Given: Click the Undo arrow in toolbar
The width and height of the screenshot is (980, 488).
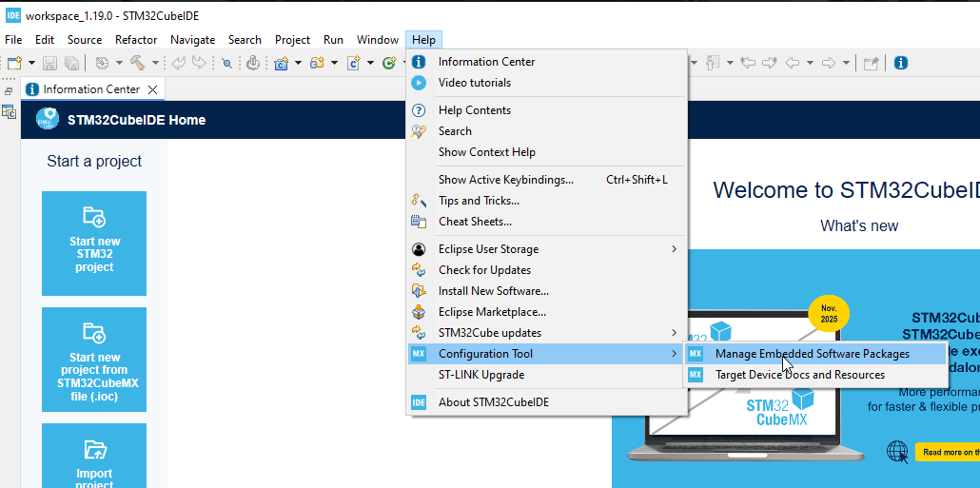Looking at the screenshot, I should (178, 63).
